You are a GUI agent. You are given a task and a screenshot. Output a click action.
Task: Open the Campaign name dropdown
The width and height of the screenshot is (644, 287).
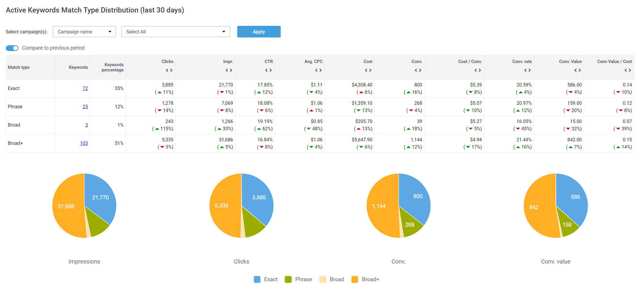point(84,32)
